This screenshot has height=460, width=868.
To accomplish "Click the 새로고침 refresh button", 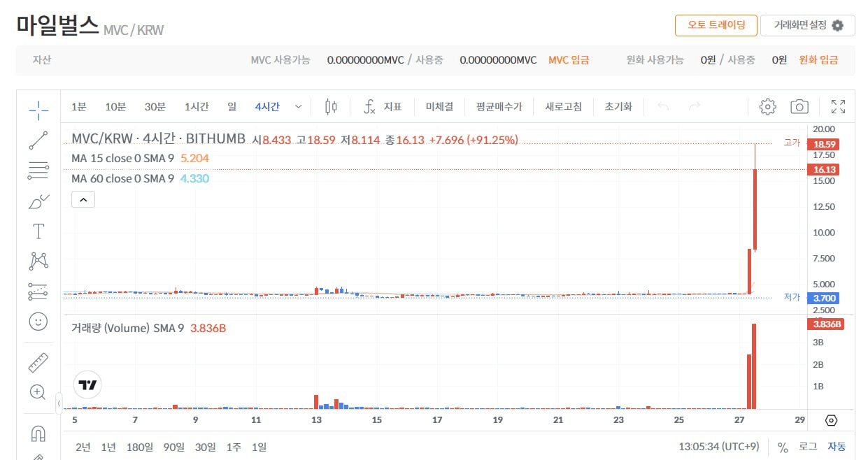I will coord(564,107).
